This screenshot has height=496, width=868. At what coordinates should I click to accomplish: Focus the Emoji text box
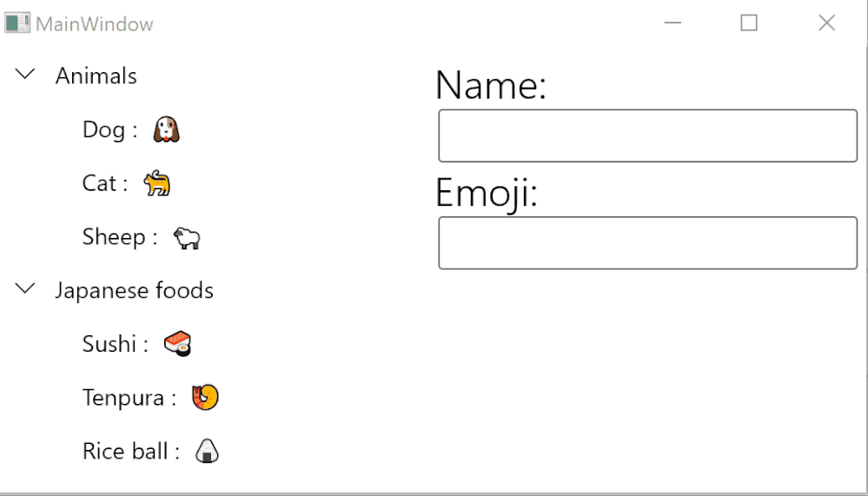647,243
